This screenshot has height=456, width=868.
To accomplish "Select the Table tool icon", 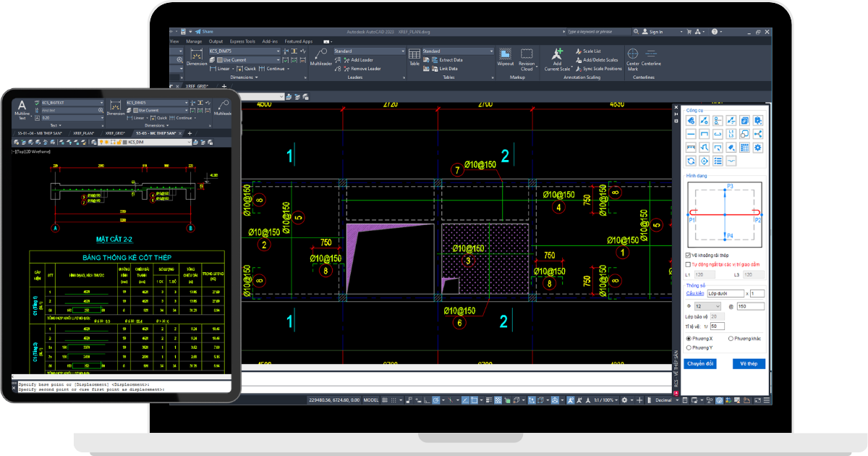I will (414, 56).
